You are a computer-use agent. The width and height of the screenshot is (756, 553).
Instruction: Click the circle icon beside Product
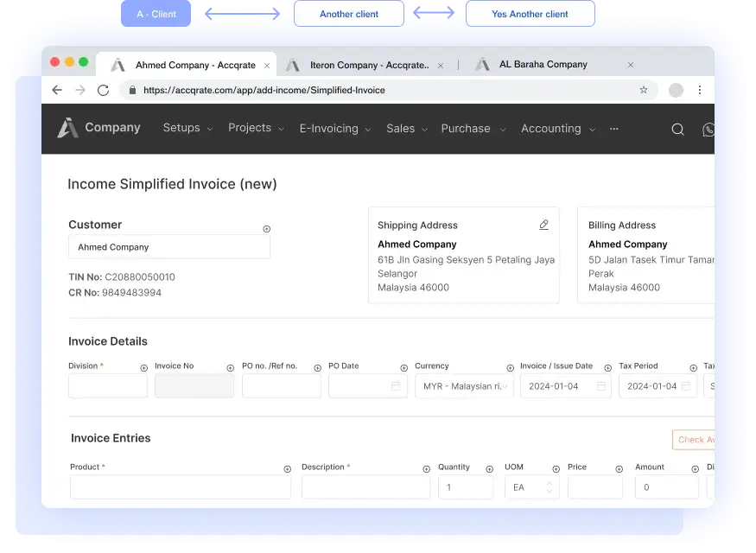click(288, 469)
